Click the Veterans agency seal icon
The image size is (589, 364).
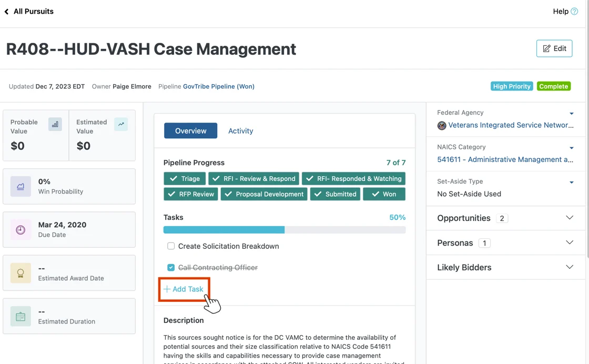click(442, 125)
